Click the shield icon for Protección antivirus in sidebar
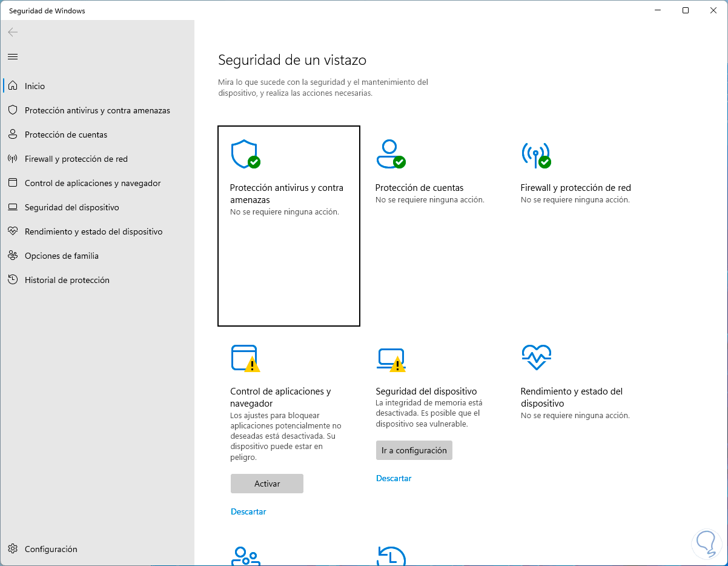Image resolution: width=728 pixels, height=566 pixels. click(13, 110)
